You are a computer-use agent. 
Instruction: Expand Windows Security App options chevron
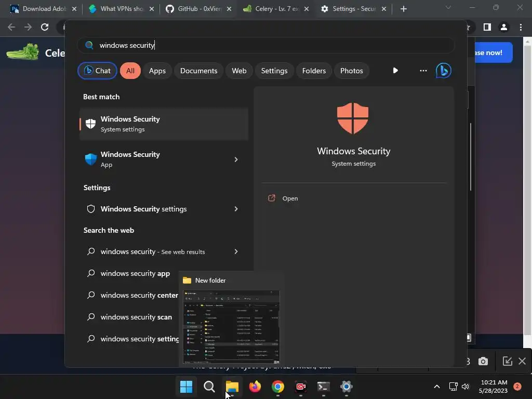click(236, 159)
